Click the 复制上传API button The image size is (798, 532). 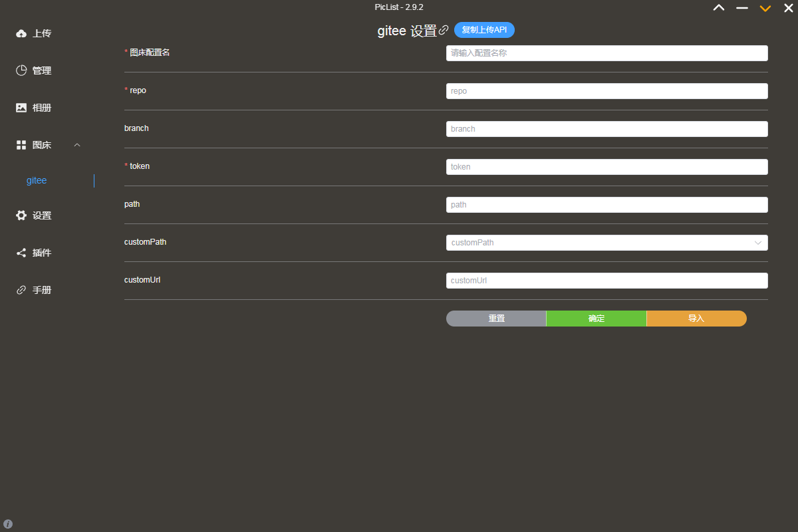[484, 30]
